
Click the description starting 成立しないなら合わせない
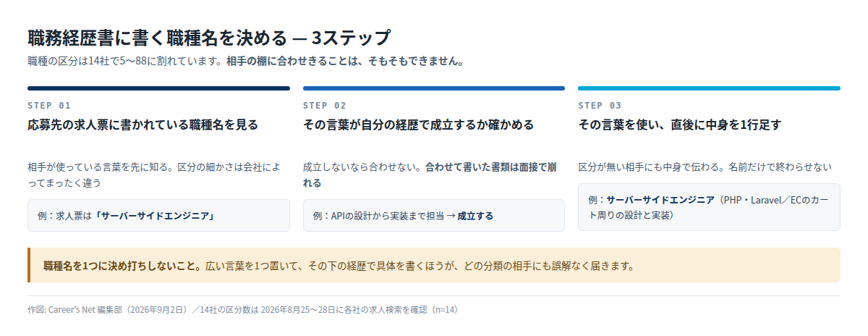[x=430, y=175]
